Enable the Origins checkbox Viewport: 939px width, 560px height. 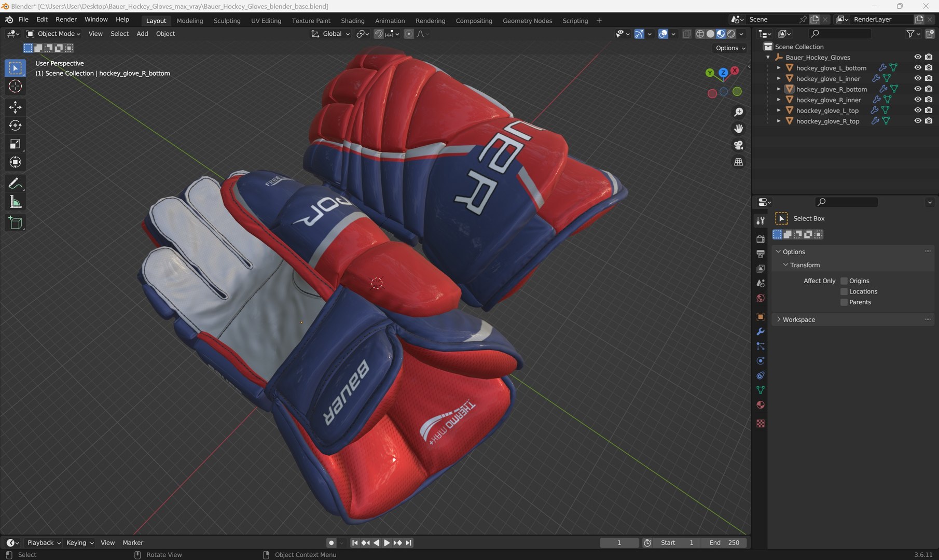tap(844, 281)
